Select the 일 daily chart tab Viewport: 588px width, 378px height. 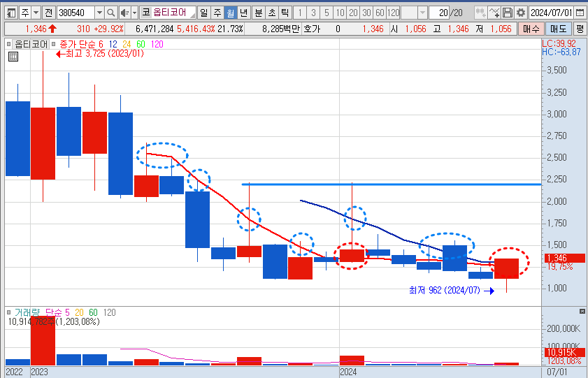203,13
